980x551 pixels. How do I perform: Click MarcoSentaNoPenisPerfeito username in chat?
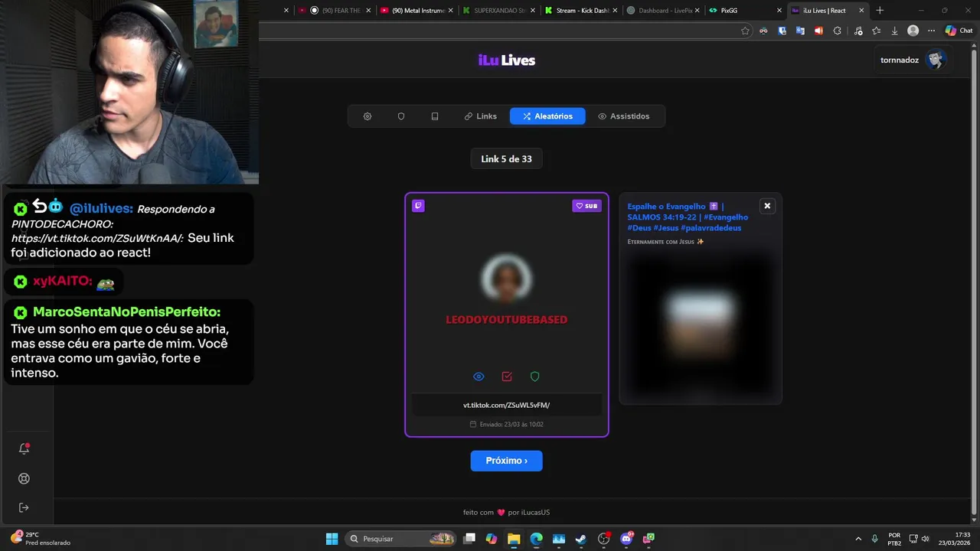(126, 312)
